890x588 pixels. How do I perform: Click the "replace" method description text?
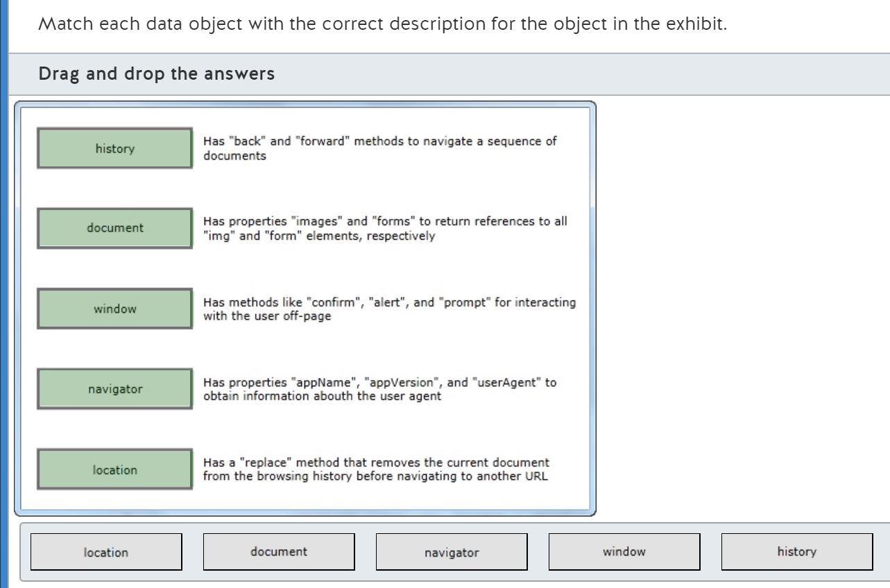click(x=375, y=469)
